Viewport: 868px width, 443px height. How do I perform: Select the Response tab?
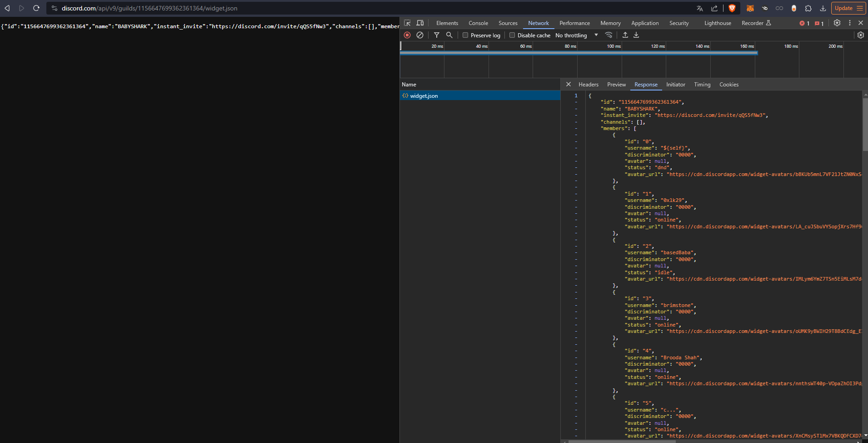(646, 85)
